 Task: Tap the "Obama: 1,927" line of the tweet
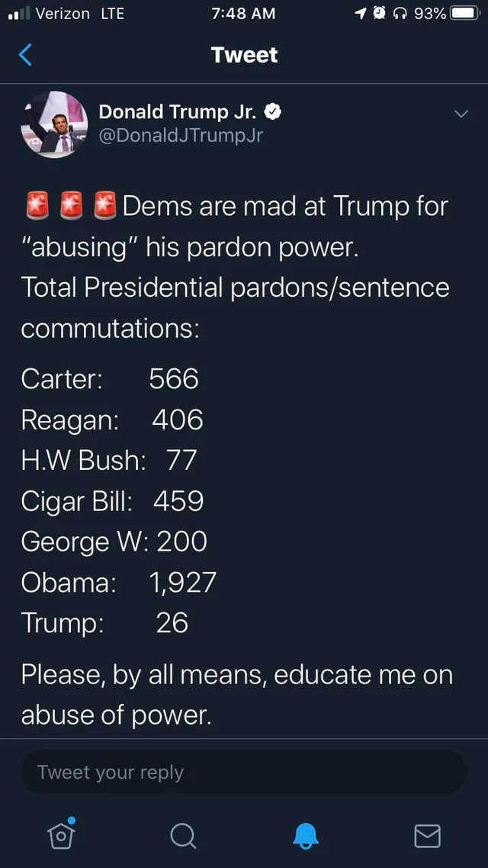(119, 582)
